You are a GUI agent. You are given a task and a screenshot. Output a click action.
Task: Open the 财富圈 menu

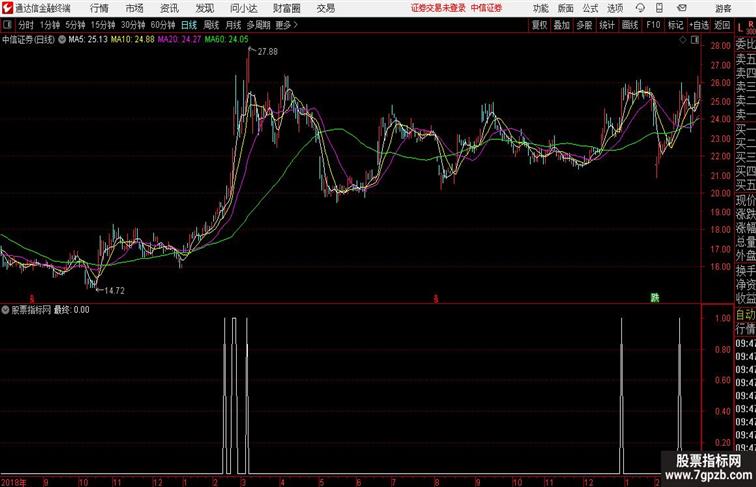[286, 8]
